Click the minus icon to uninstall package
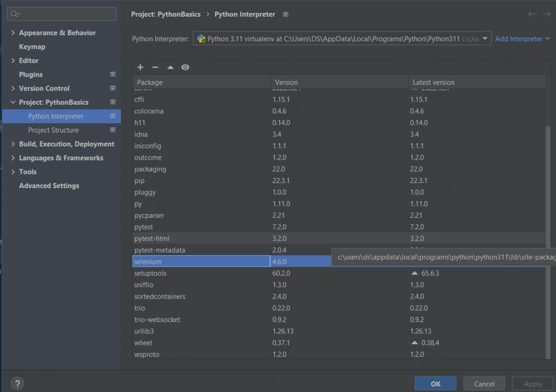 pyautogui.click(x=155, y=67)
